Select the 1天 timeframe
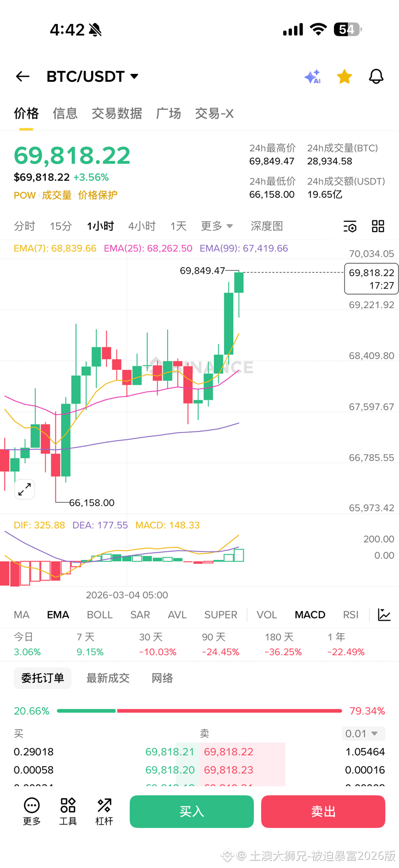Screen dimensions: 399x868 point(178,226)
